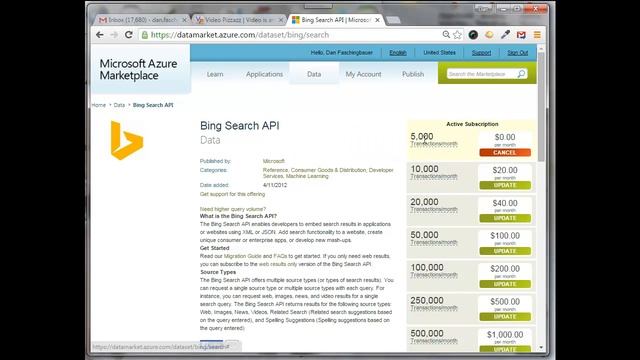Click the Marketplace search magnifier icon

tap(521, 74)
